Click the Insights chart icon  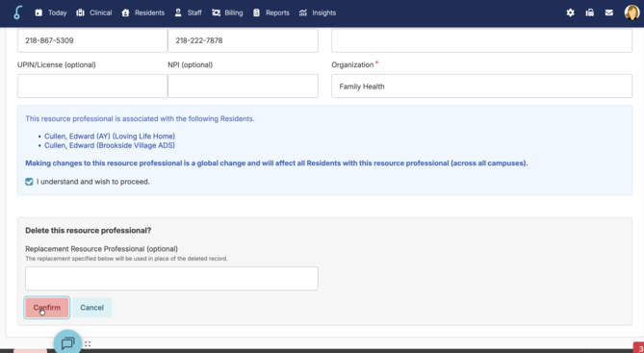tap(303, 13)
